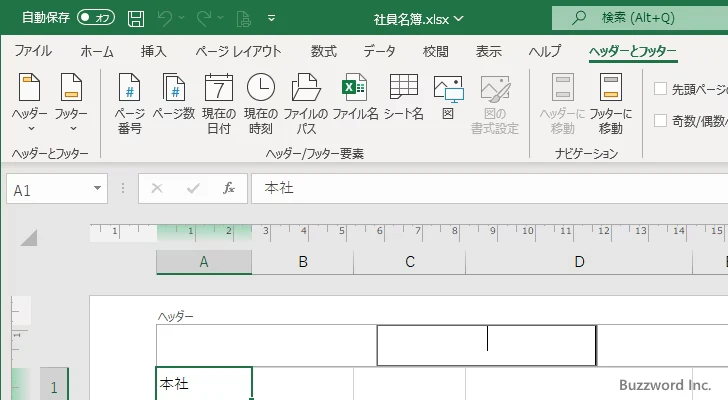Insert Sheet Name element
The height and width of the screenshot is (400, 728).
pos(403,97)
